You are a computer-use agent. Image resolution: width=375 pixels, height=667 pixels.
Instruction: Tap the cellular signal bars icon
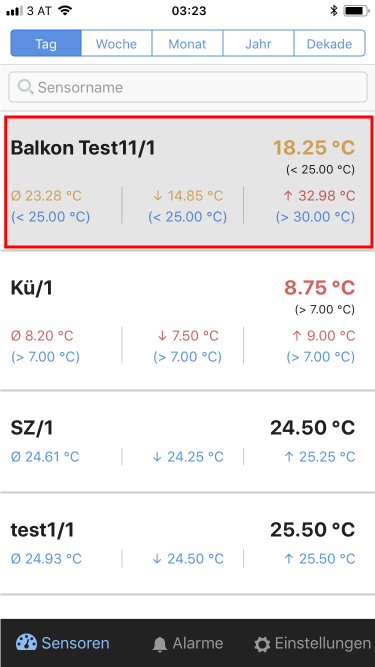pos(15,11)
